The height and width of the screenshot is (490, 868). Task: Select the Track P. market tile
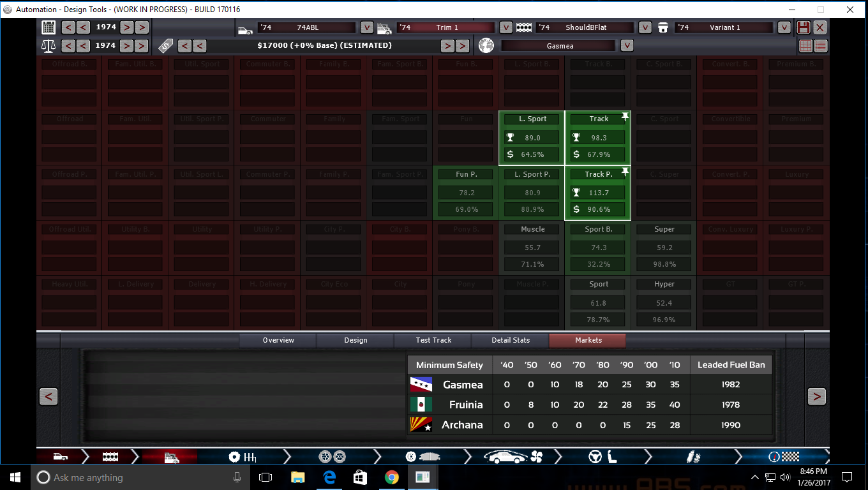[598, 193]
